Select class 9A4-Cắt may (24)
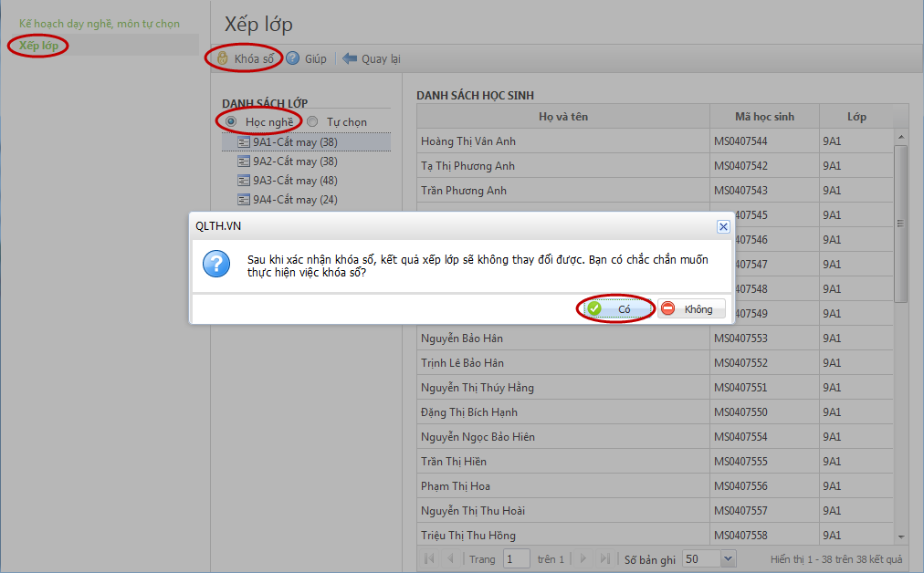The height and width of the screenshot is (573, 924). 306,200
